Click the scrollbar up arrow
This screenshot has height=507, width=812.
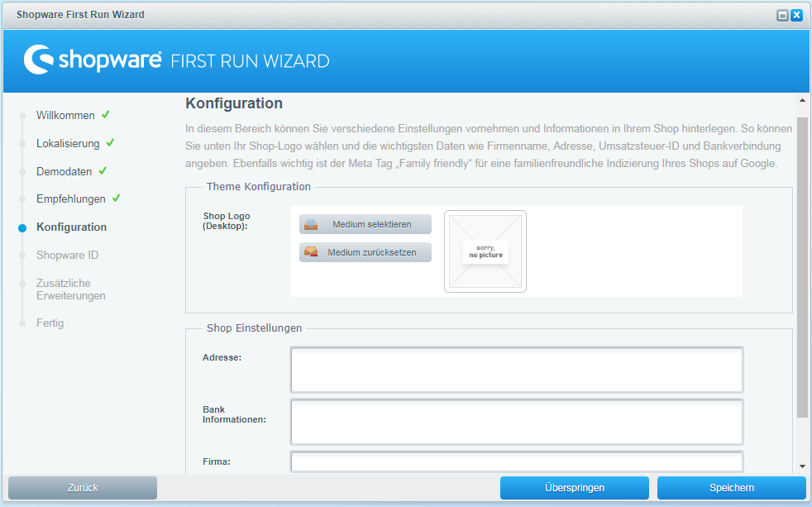(x=802, y=100)
